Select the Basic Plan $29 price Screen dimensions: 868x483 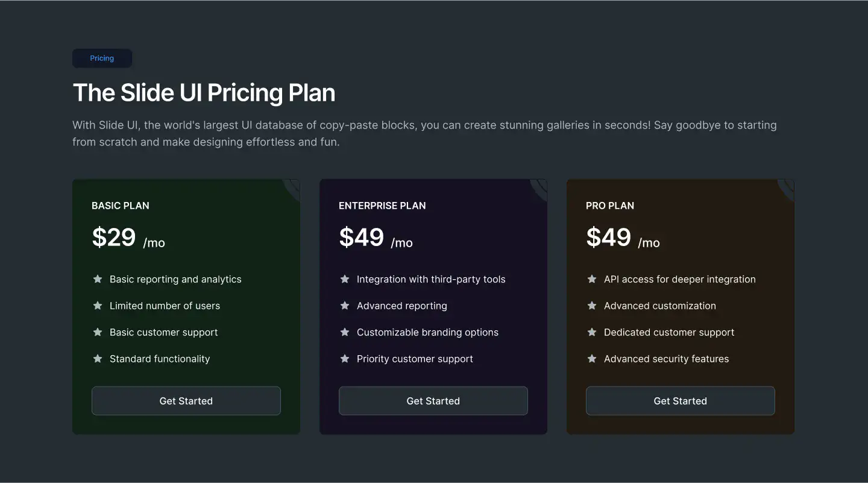(x=114, y=237)
